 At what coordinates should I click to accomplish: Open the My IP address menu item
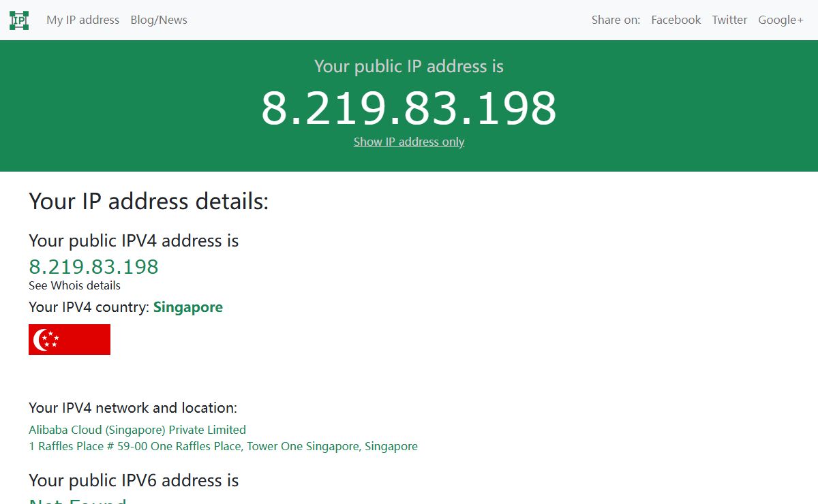pyautogui.click(x=82, y=20)
